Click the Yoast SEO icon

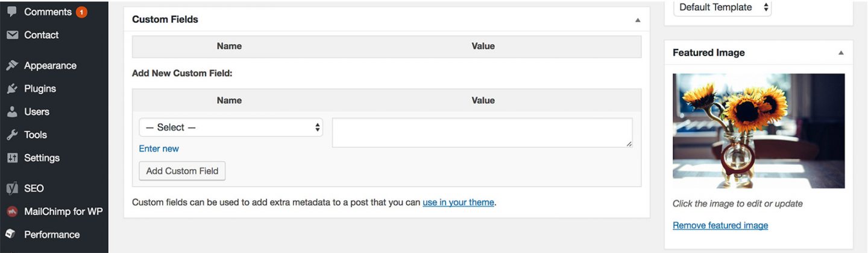point(12,188)
